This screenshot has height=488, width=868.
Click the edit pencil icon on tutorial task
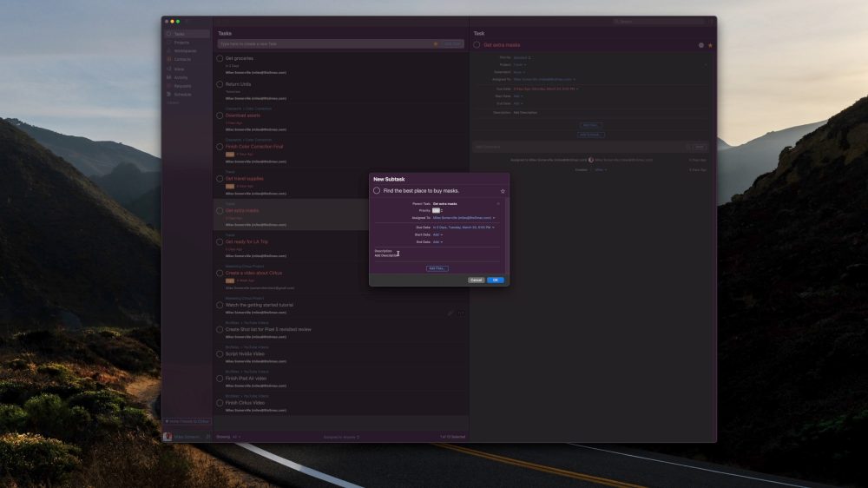point(450,313)
